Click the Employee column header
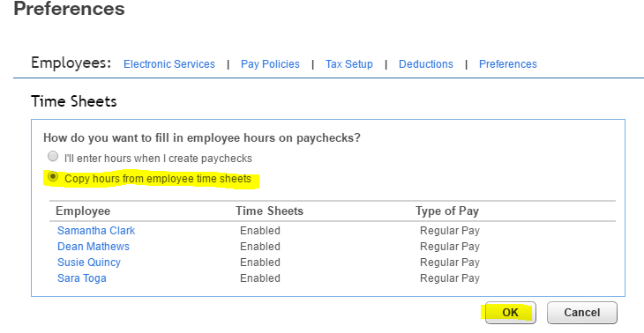 (83, 211)
